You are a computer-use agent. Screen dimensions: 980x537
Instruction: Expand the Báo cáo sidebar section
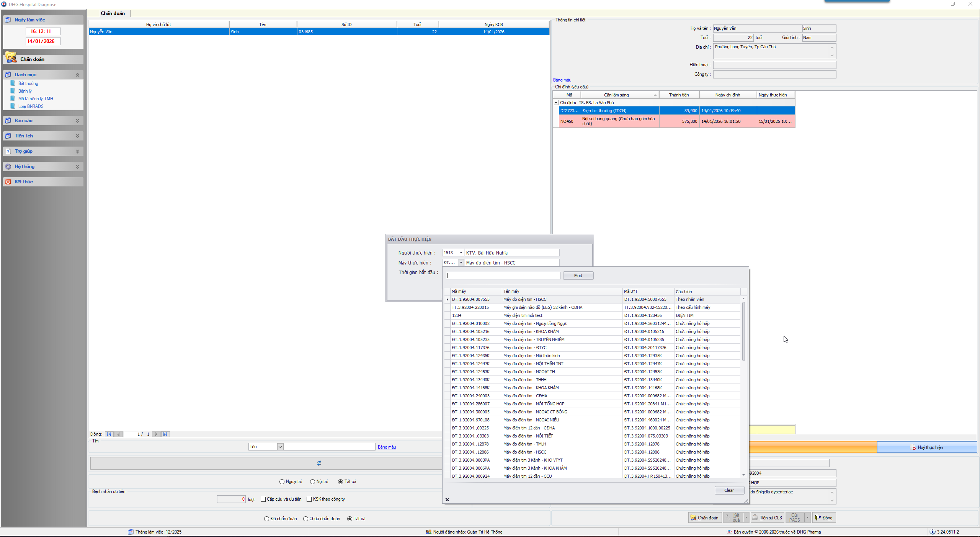77,121
